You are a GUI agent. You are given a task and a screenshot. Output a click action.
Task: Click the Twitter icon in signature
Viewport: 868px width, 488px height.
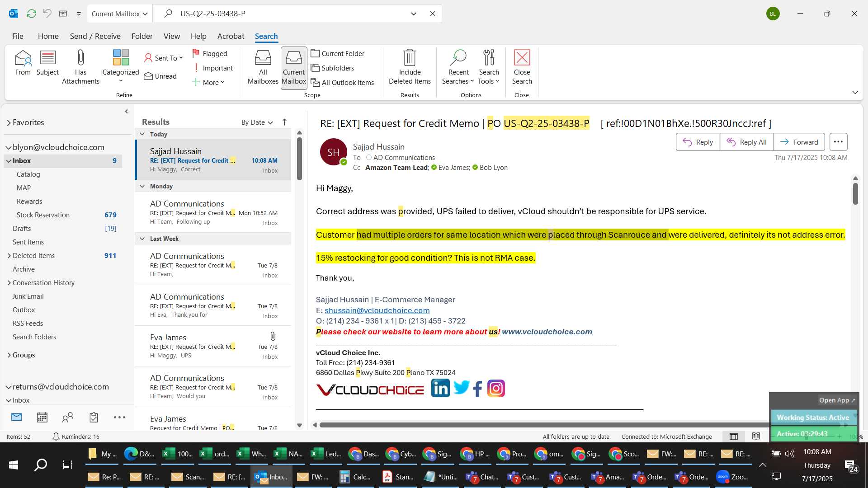[461, 388]
